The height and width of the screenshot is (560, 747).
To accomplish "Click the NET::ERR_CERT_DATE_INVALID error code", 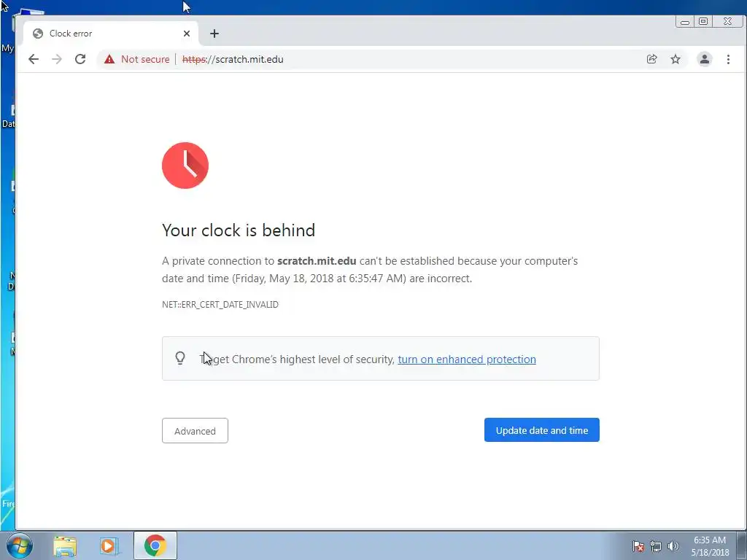I will point(220,304).
